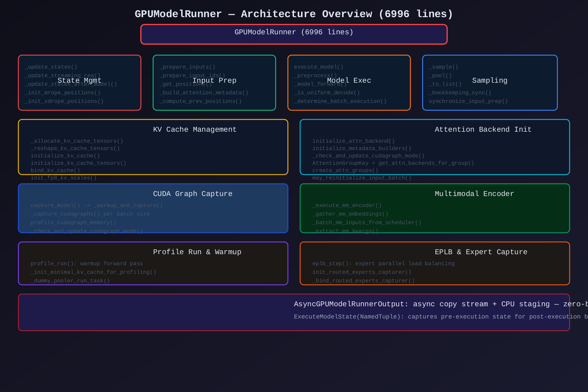Image resolution: width=588 pixels, height=392 pixels.
Task: Click the Sampling block label
Action: pos(489,81)
